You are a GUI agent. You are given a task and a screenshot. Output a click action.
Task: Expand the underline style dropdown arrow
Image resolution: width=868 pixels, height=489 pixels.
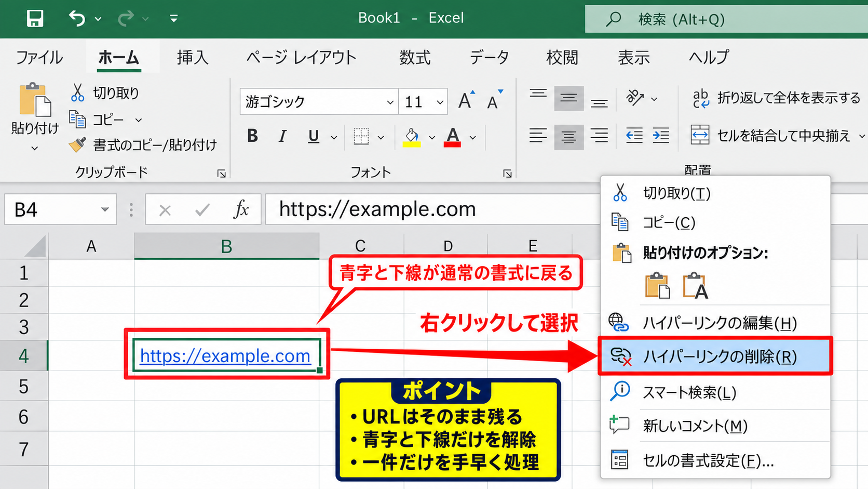point(334,138)
